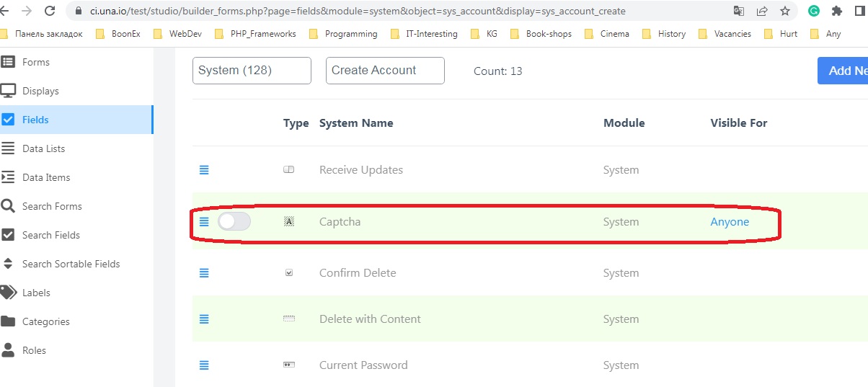Click the Search Forms magnifier icon
The image size is (868, 387).
click(x=8, y=206)
